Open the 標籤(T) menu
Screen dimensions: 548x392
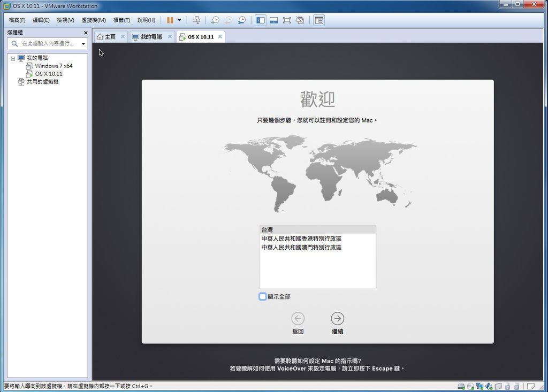(121, 20)
